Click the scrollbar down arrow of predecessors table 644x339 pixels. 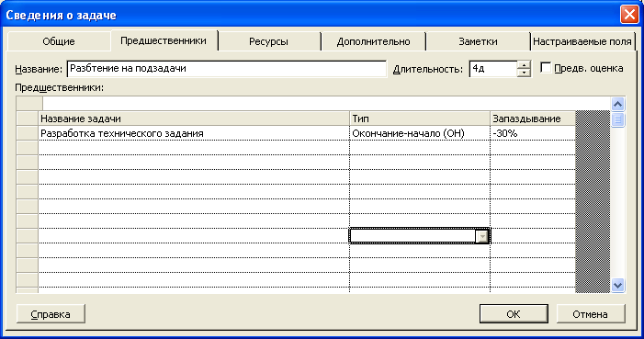pos(617,285)
